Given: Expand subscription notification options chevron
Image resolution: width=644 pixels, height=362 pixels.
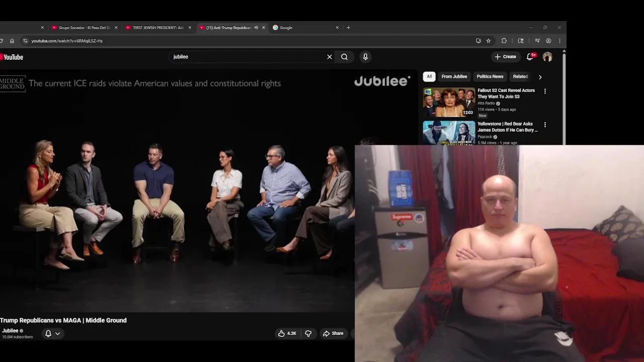Looking at the screenshot, I should (x=57, y=333).
